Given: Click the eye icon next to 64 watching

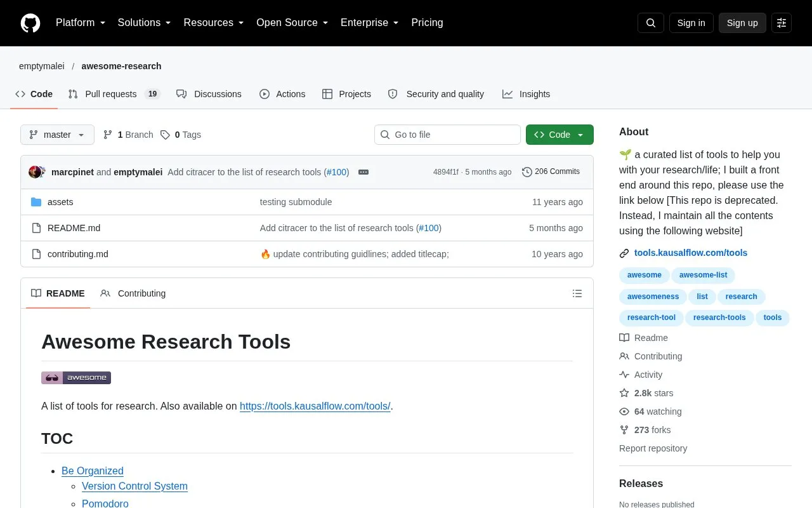Looking at the screenshot, I should pos(624,411).
